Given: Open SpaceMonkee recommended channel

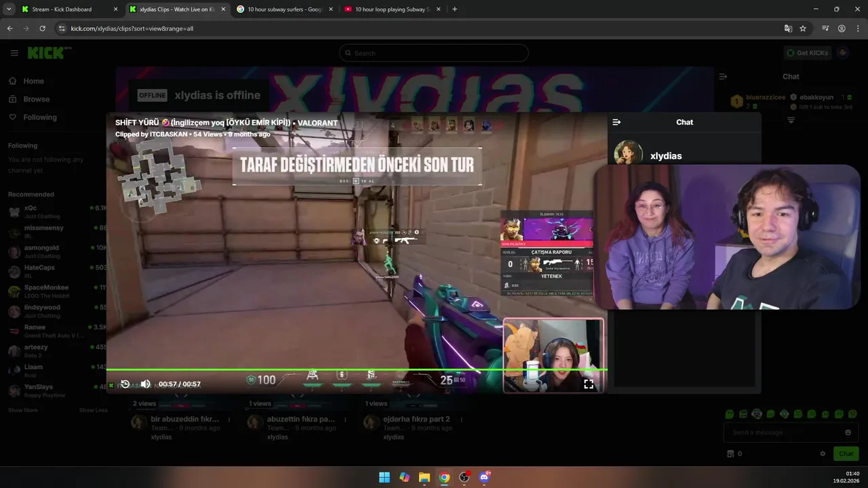Looking at the screenshot, I should [x=57, y=291].
